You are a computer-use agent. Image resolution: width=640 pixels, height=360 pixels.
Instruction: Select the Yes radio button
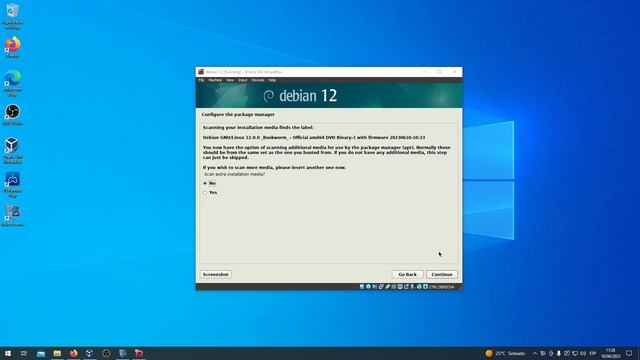(205, 192)
